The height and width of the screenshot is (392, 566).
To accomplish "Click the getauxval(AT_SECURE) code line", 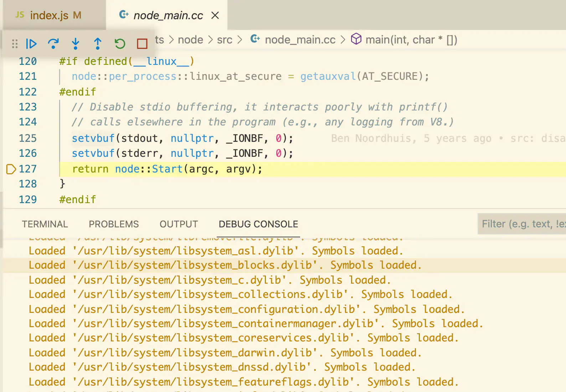I will tap(251, 76).
